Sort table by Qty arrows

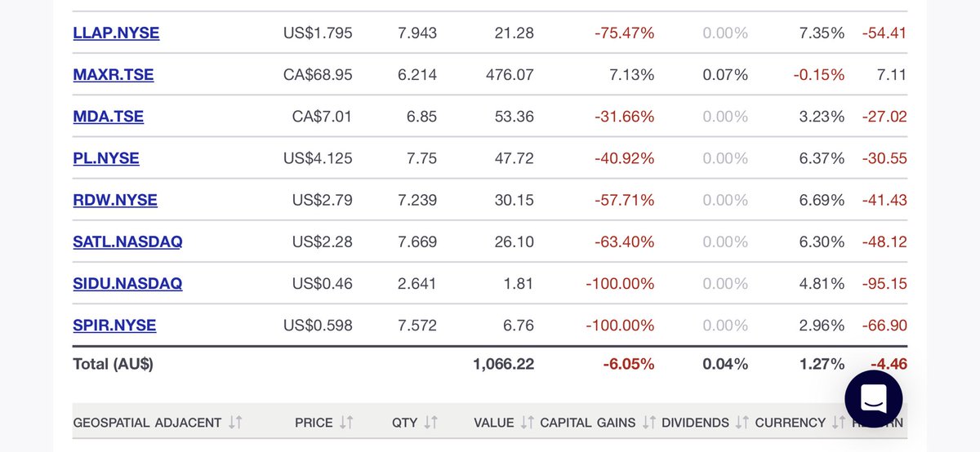tap(430, 423)
